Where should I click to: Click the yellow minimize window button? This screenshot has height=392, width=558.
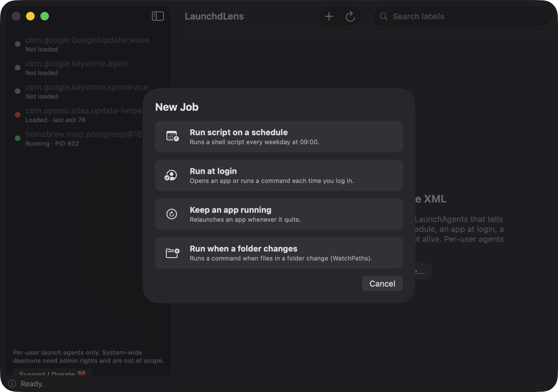[30, 16]
